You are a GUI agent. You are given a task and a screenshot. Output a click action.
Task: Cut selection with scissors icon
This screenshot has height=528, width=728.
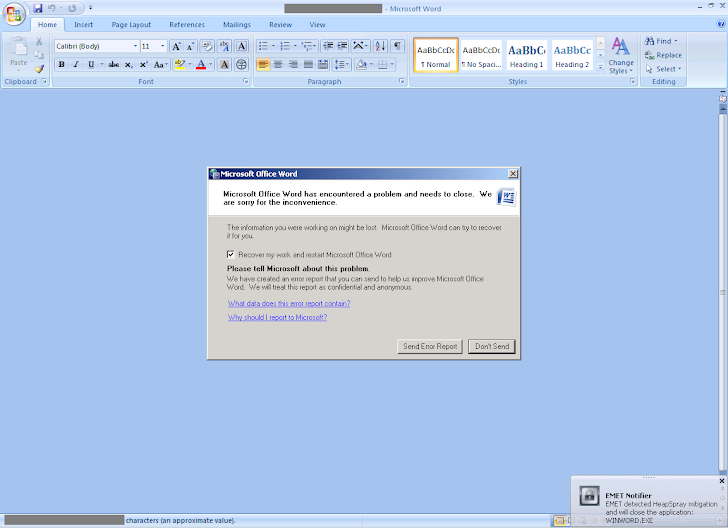point(39,41)
